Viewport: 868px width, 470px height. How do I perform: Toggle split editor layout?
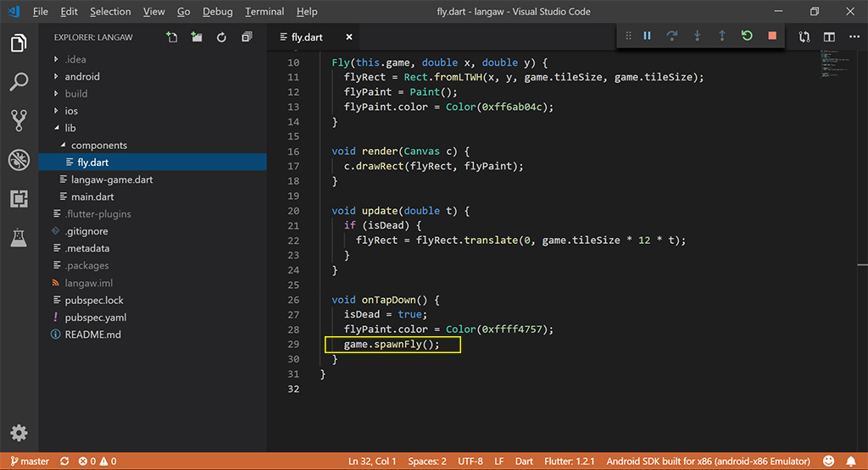pyautogui.click(x=829, y=37)
